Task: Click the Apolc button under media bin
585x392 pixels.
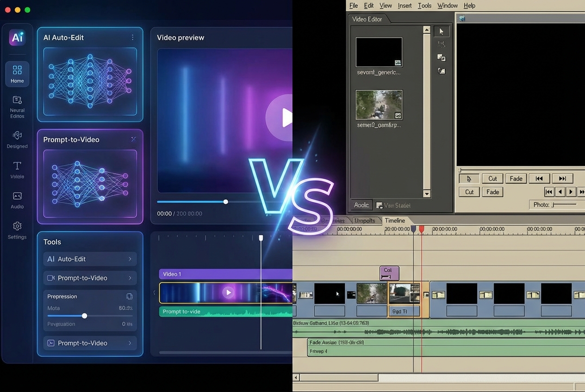Action: click(361, 205)
